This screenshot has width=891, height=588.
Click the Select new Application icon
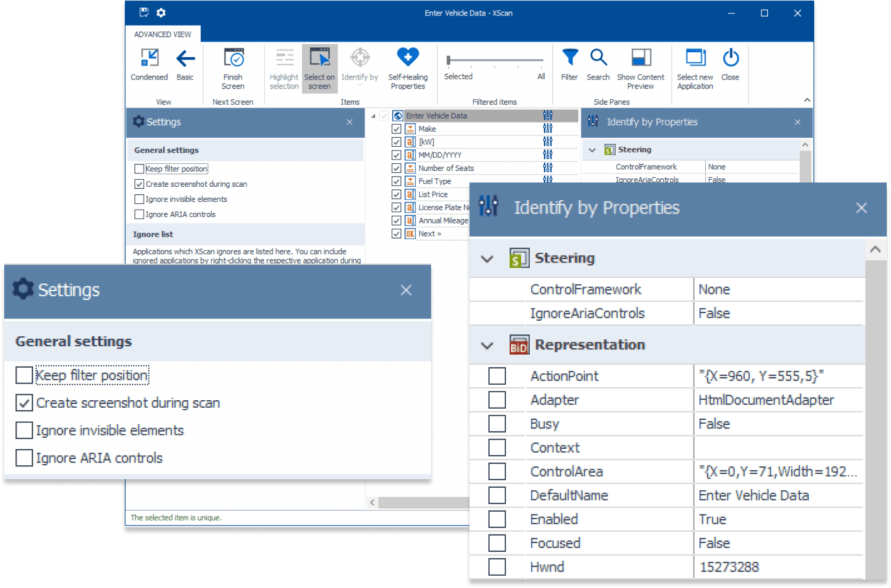[695, 63]
